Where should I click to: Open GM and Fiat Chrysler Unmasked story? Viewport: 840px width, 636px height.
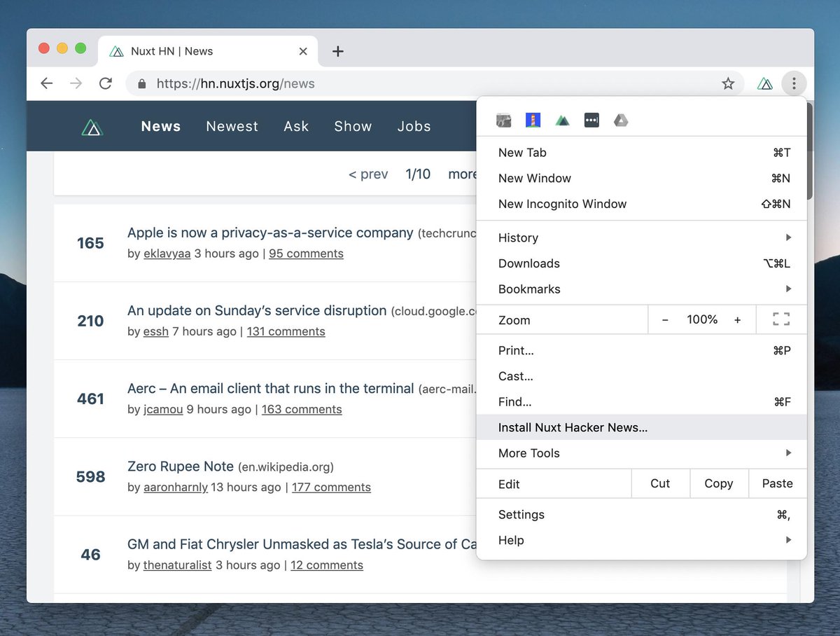[x=302, y=544]
